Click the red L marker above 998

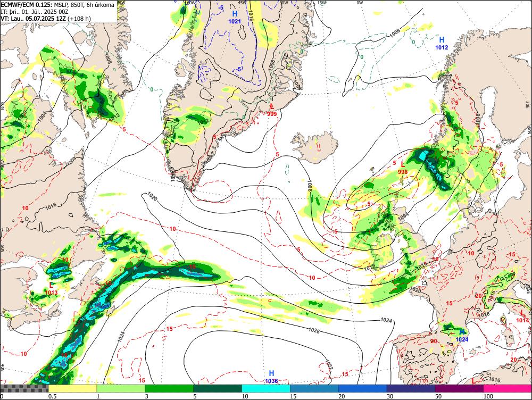point(403,164)
